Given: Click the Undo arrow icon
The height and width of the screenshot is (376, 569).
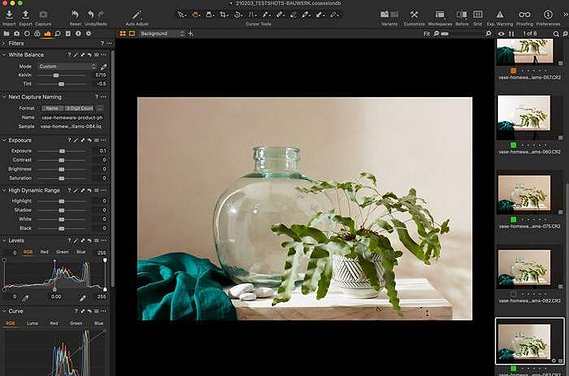Looking at the screenshot, I should click(x=90, y=15).
